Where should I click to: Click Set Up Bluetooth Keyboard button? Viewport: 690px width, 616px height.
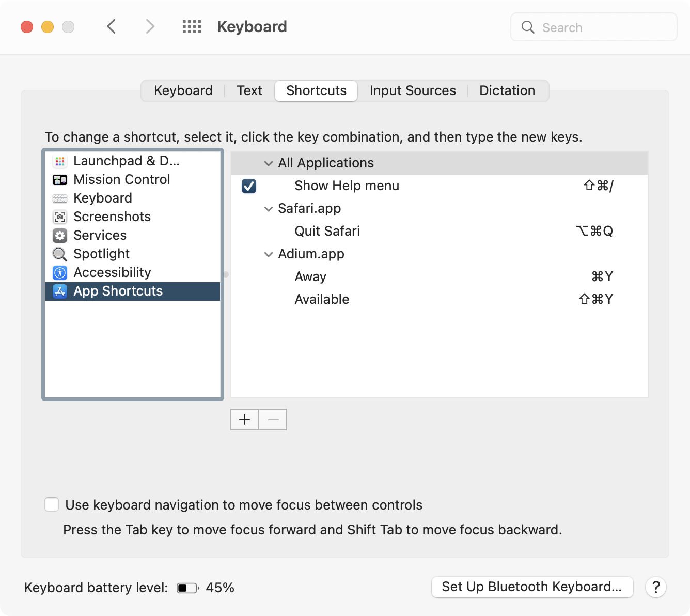532,587
